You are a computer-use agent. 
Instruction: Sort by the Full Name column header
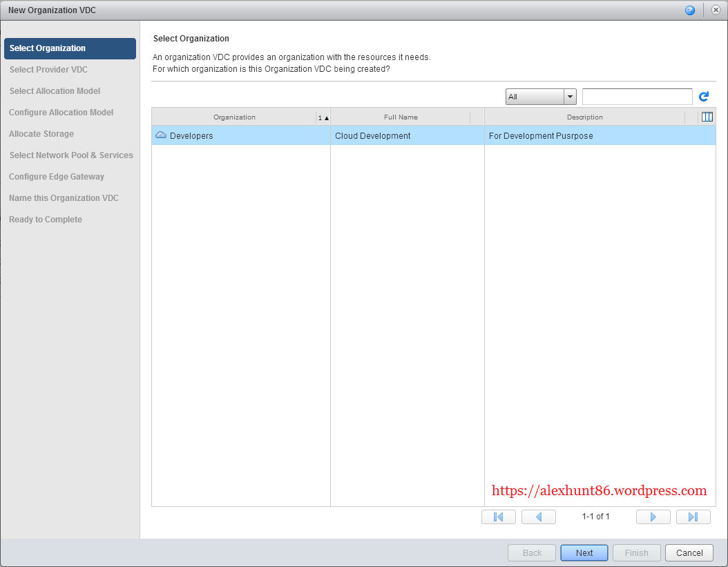401,117
